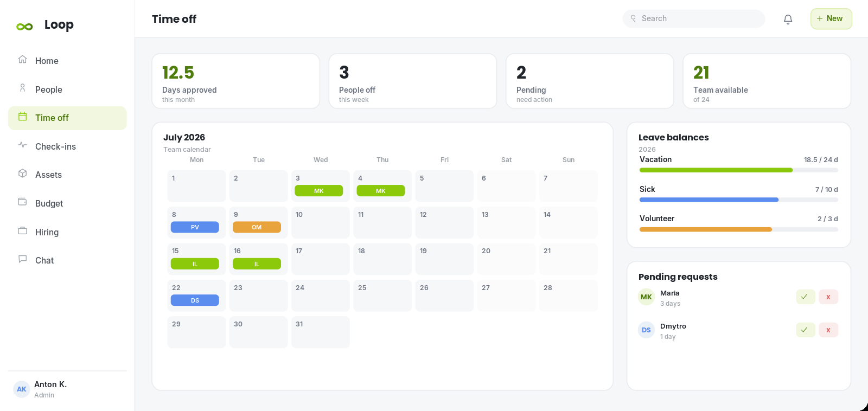The height and width of the screenshot is (411, 868).
Task: Approve Dmytro's 1 day request
Action: [805, 330]
